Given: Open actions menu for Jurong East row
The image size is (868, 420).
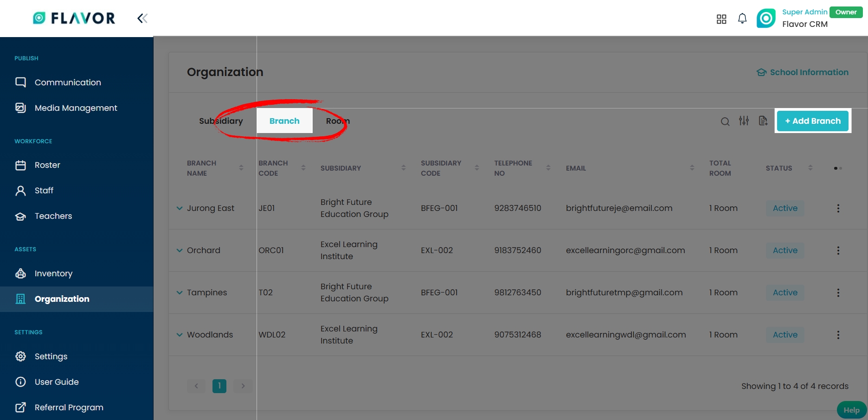Looking at the screenshot, I should pos(838,209).
